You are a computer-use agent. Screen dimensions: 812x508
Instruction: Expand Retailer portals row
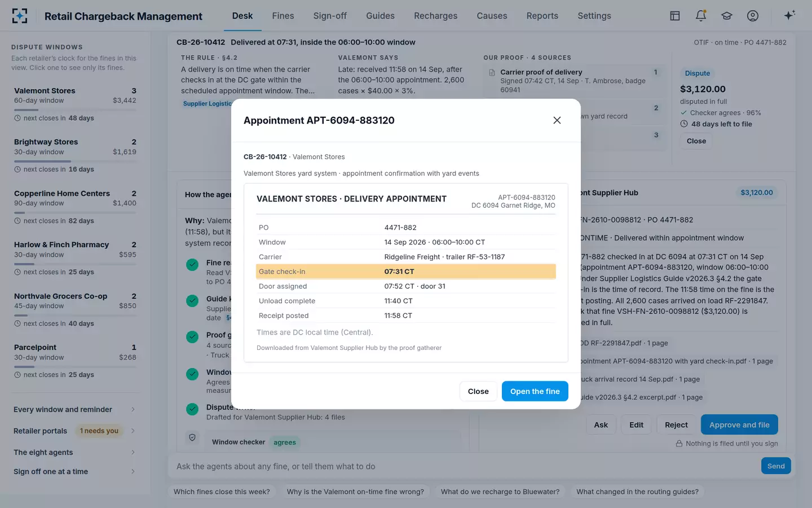point(74,431)
